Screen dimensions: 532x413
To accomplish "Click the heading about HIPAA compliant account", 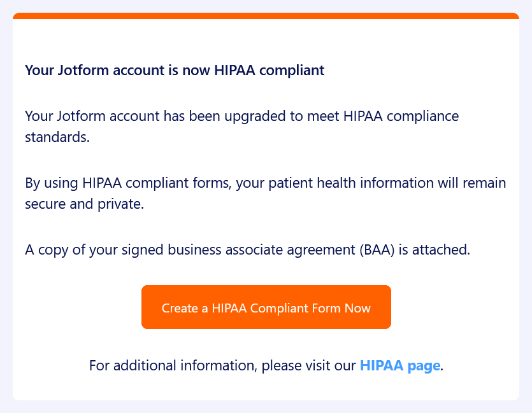I will pos(175,70).
